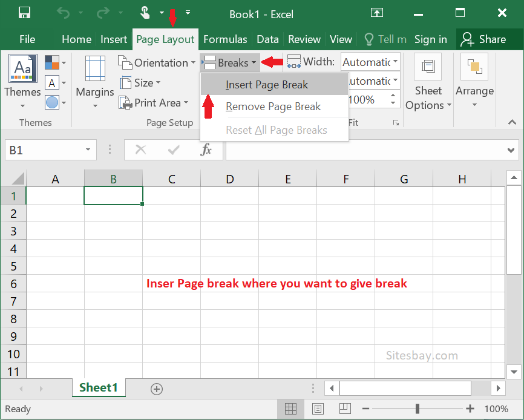Click the vertical scrollbar up arrow
524x420 pixels.
tap(514, 178)
